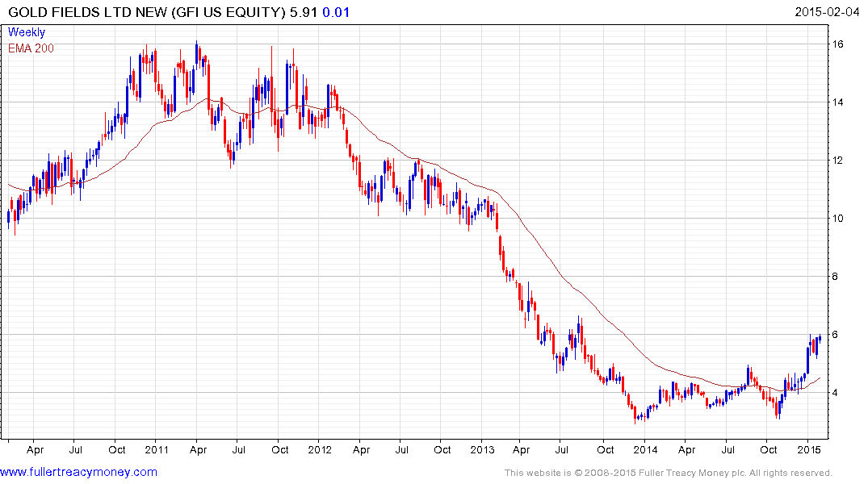Select the 'Weekly' interval label

click(x=27, y=32)
